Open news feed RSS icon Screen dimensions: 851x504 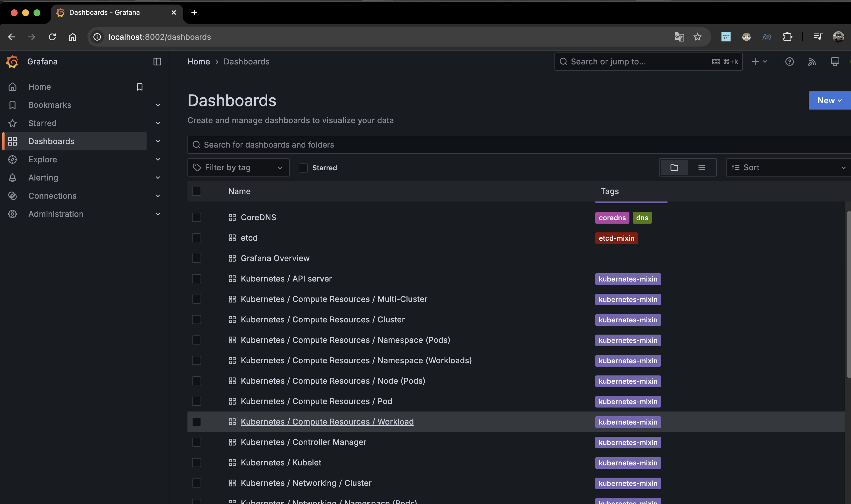tap(812, 62)
